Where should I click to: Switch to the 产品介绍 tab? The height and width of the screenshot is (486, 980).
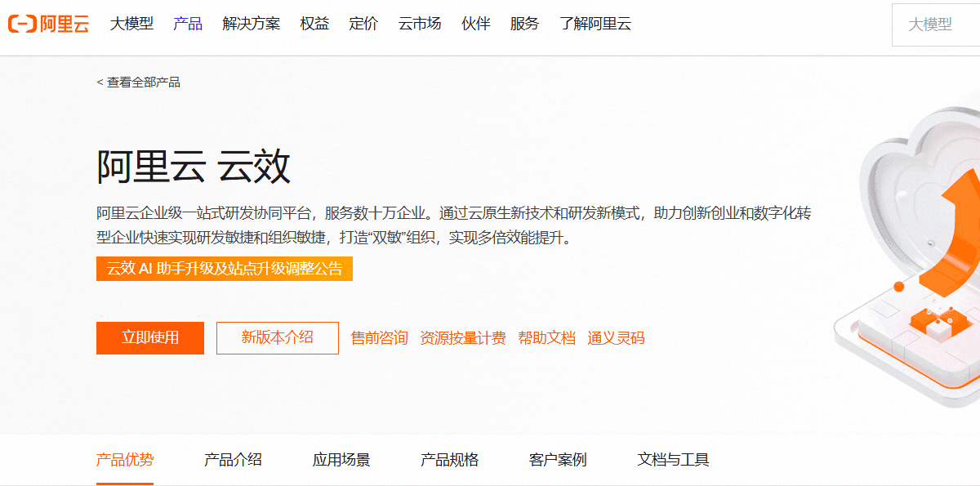point(233,460)
